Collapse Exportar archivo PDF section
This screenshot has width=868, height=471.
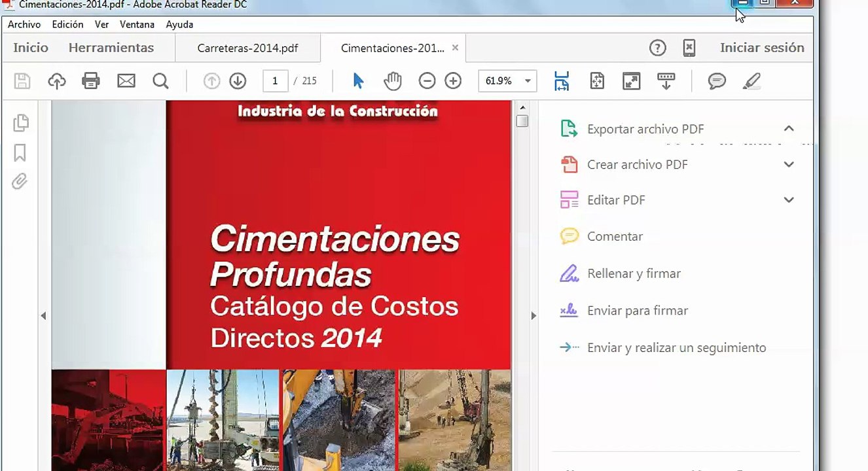pos(789,129)
